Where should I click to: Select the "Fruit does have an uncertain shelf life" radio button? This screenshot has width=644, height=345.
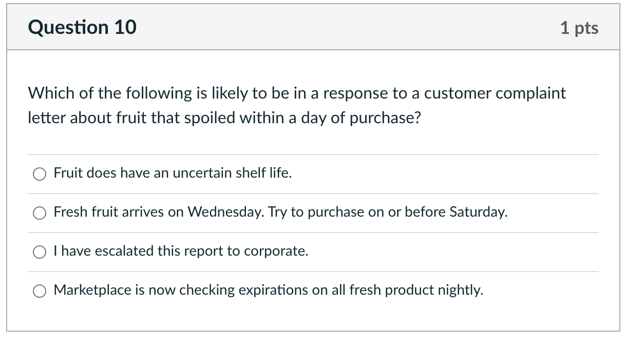point(40,174)
